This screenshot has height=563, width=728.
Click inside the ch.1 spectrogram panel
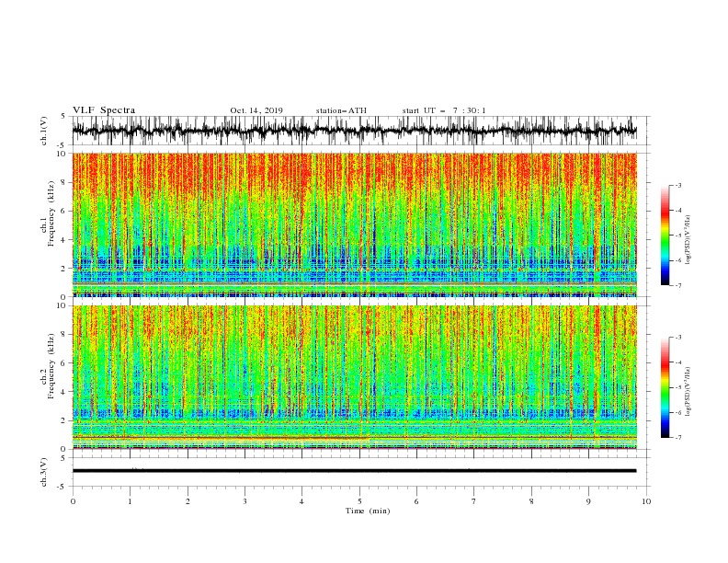click(354, 224)
